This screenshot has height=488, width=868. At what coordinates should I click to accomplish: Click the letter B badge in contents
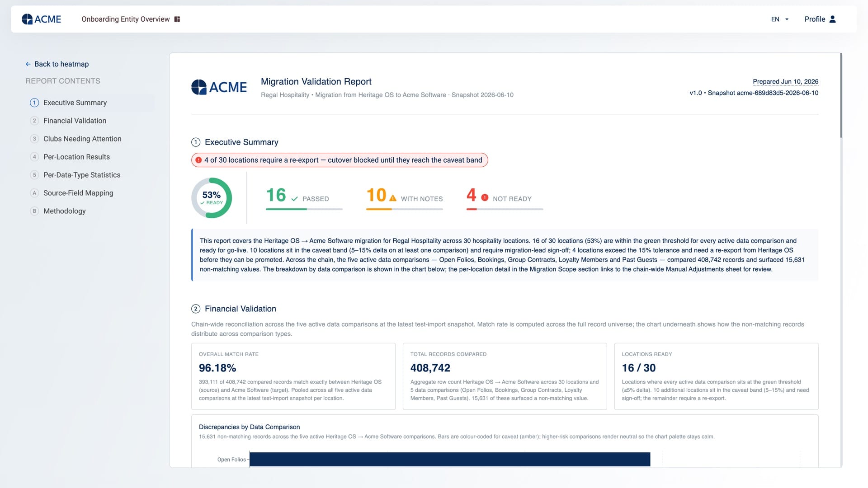34,211
